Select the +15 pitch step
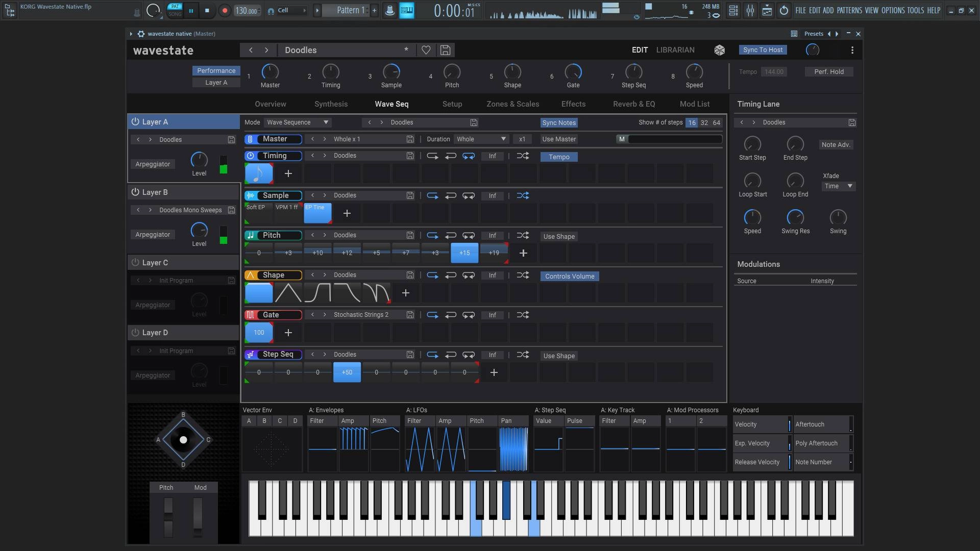This screenshot has height=551, width=980. pyautogui.click(x=464, y=253)
